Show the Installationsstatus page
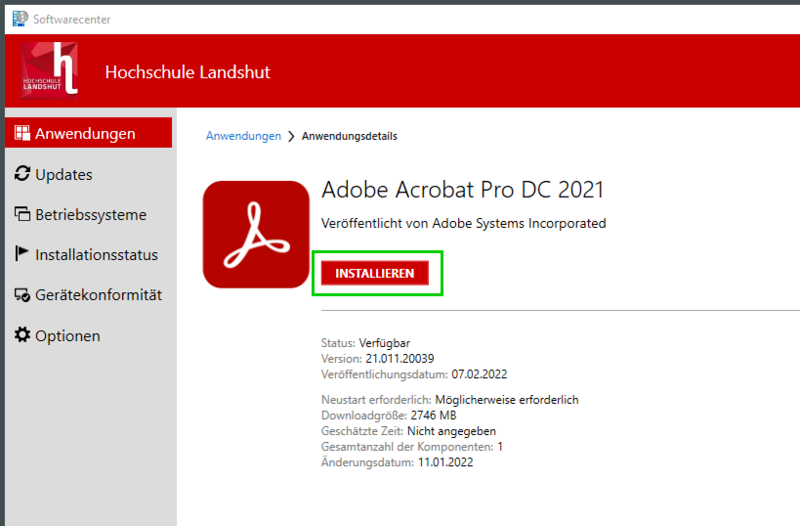800x526 pixels. [x=96, y=255]
